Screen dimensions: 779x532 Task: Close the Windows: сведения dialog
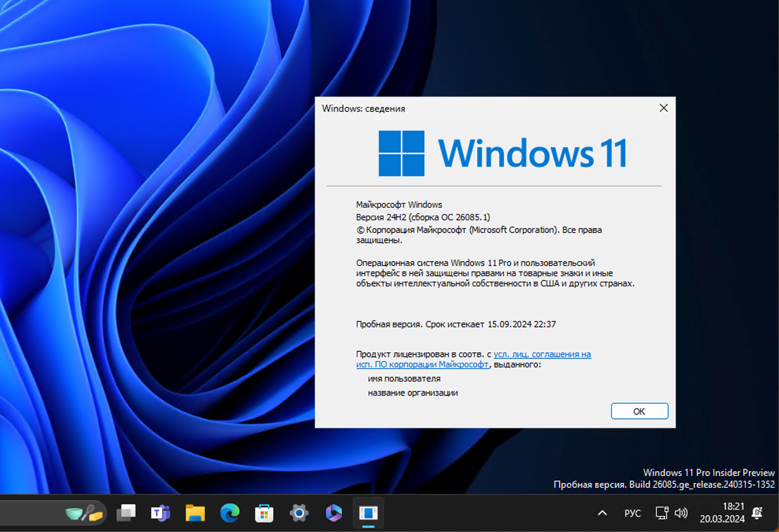[663, 108]
